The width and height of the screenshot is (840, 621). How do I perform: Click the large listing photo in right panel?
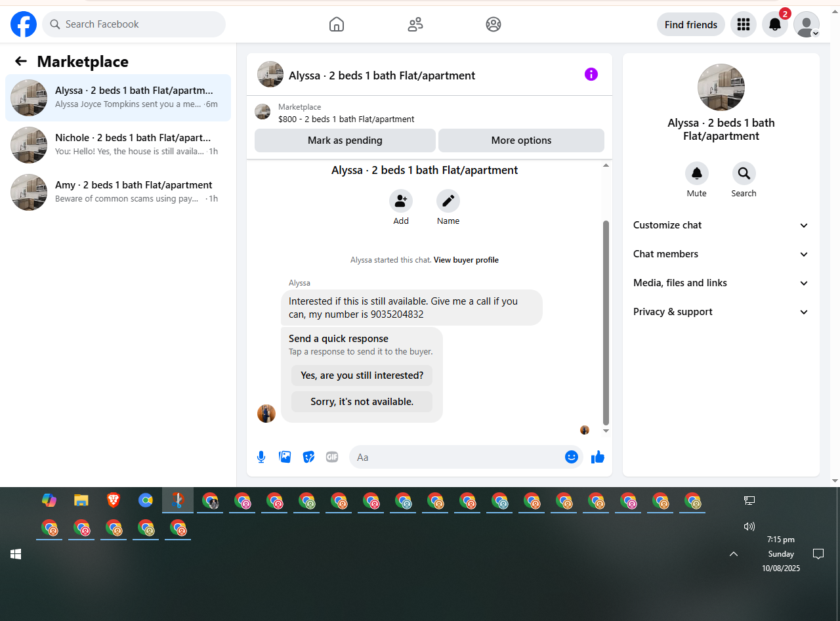click(721, 87)
